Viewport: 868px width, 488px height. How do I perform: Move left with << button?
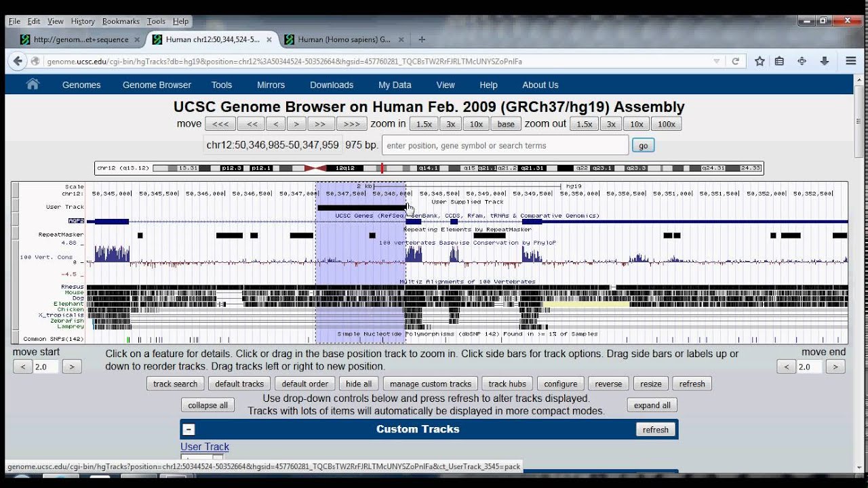pos(252,124)
